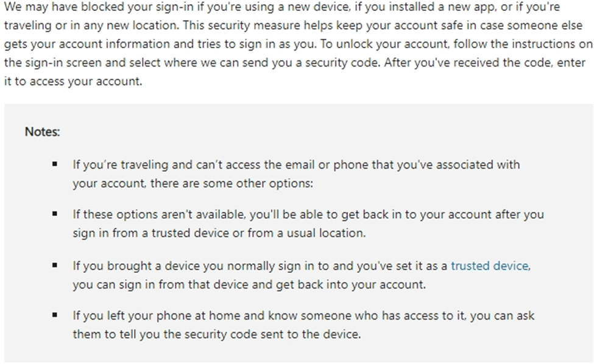This screenshot has height=364, width=594.
Task: Click the "the sign-in screen and select where" line
Action: pos(295,63)
